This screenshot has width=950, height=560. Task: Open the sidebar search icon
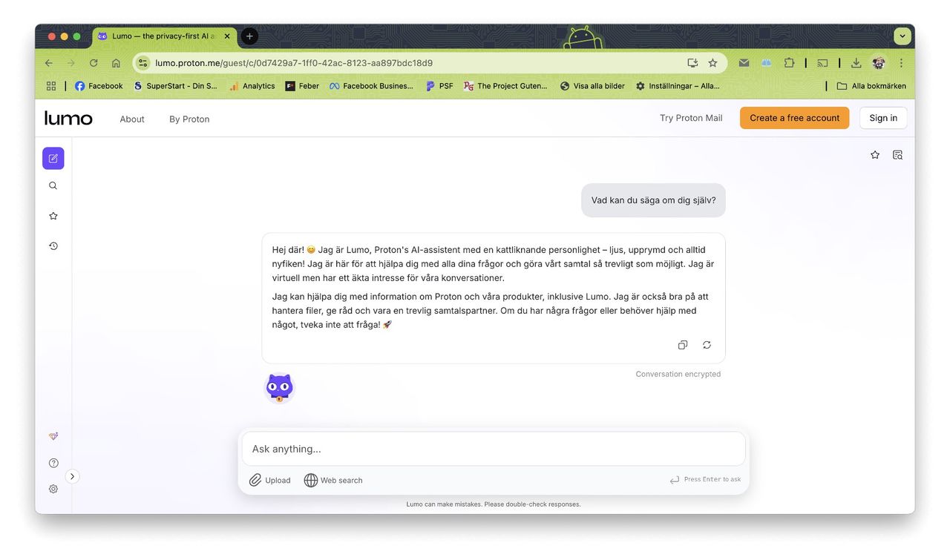53,186
